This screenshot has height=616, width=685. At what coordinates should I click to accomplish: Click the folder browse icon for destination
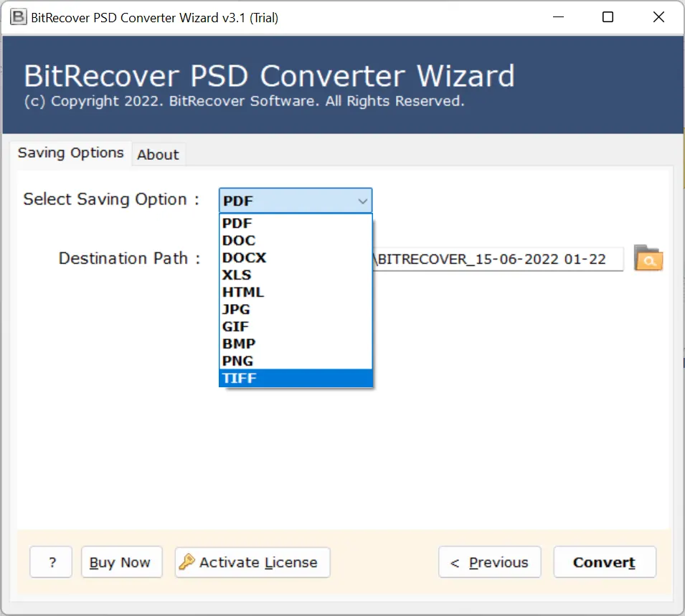[648, 258]
